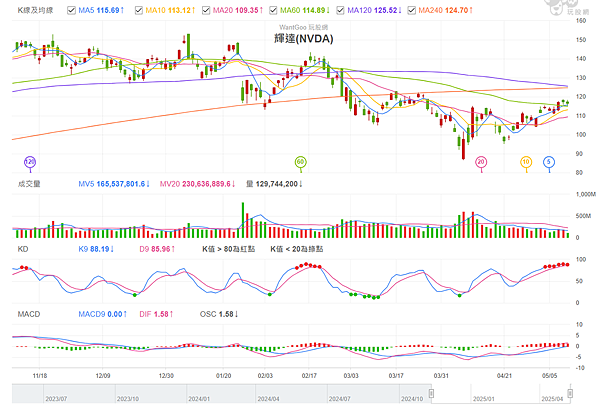The width and height of the screenshot is (600, 406).
Task: Click the KD indicator label
Action: (x=23, y=249)
